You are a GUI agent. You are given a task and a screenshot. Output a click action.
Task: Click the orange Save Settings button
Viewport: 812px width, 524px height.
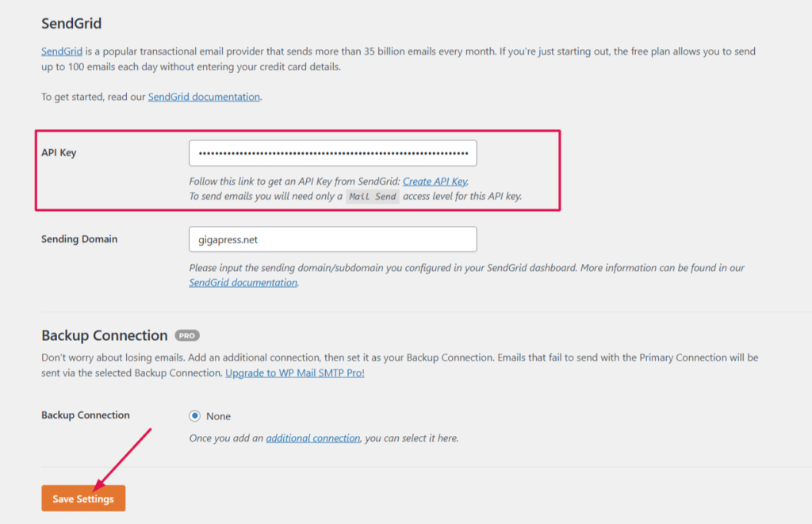(x=83, y=498)
